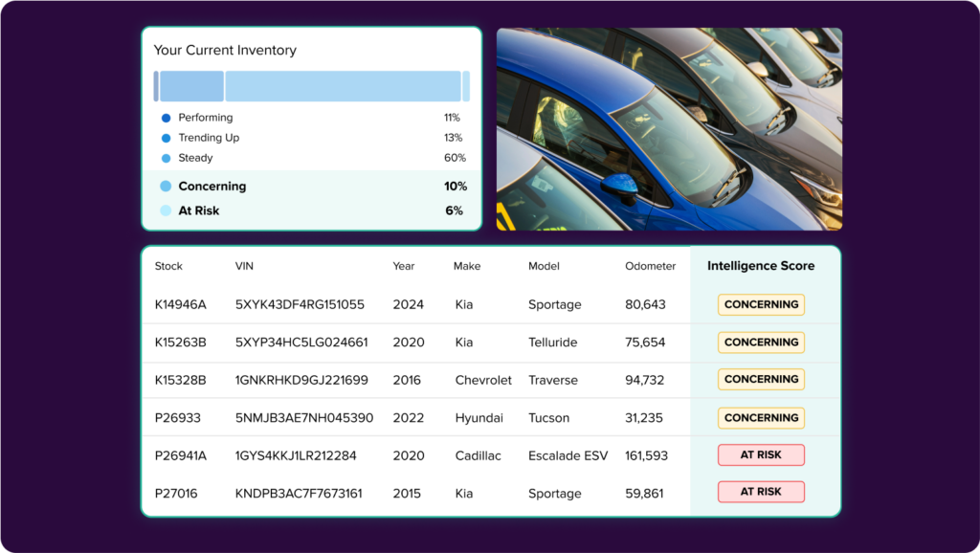Image resolution: width=980 pixels, height=553 pixels.
Task: Click the large Steady bar segment
Action: tap(344, 86)
